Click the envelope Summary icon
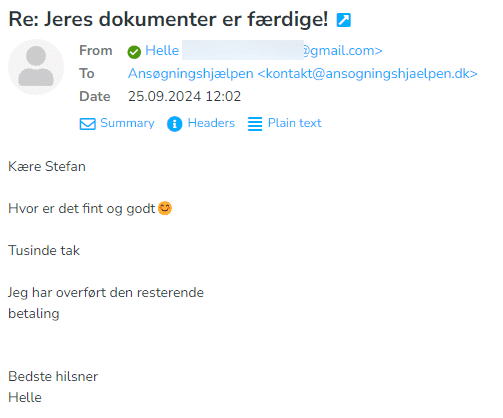The height and width of the screenshot is (418, 503). click(88, 124)
